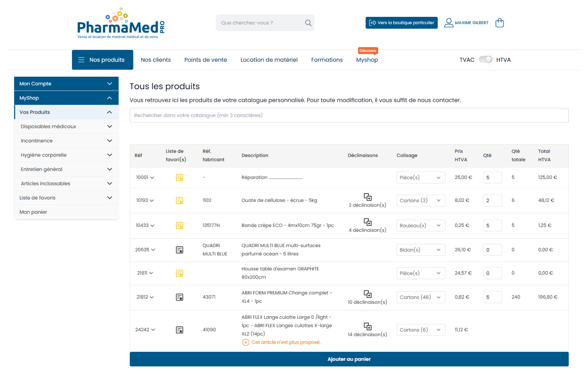This screenshot has width=588, height=371.
Task: Click the 'Ajouter au panier' button
Action: coord(349,359)
